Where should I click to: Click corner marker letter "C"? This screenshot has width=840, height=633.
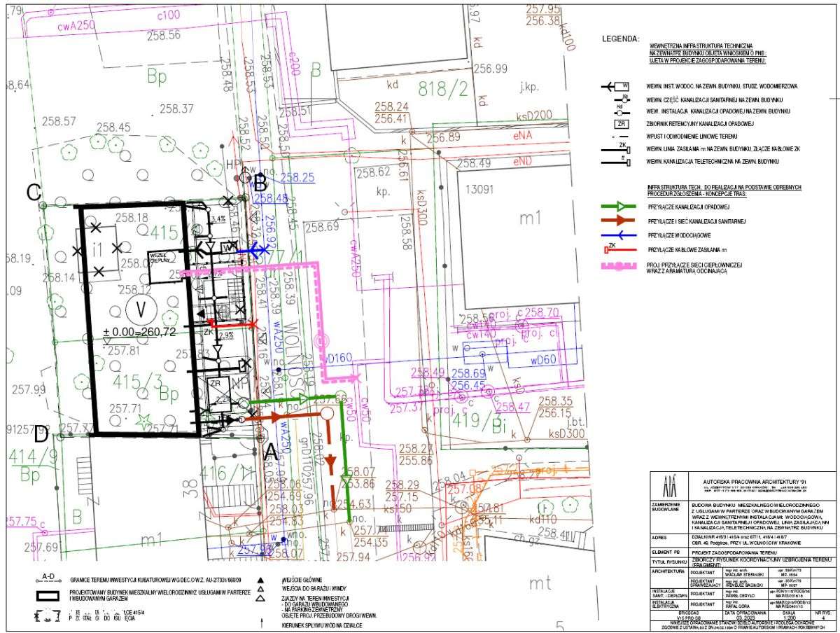32,193
